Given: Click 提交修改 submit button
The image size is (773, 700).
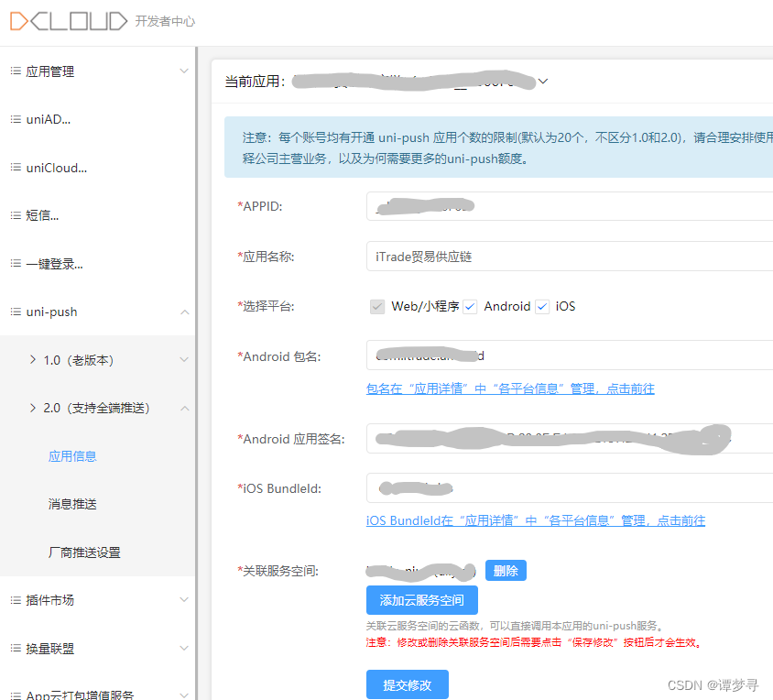Looking at the screenshot, I should [x=408, y=684].
